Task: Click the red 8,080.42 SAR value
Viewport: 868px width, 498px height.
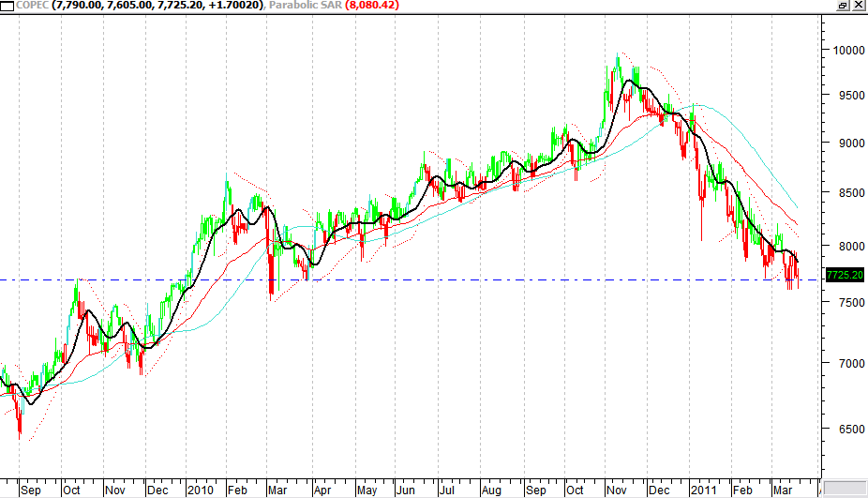Action: (372, 5)
